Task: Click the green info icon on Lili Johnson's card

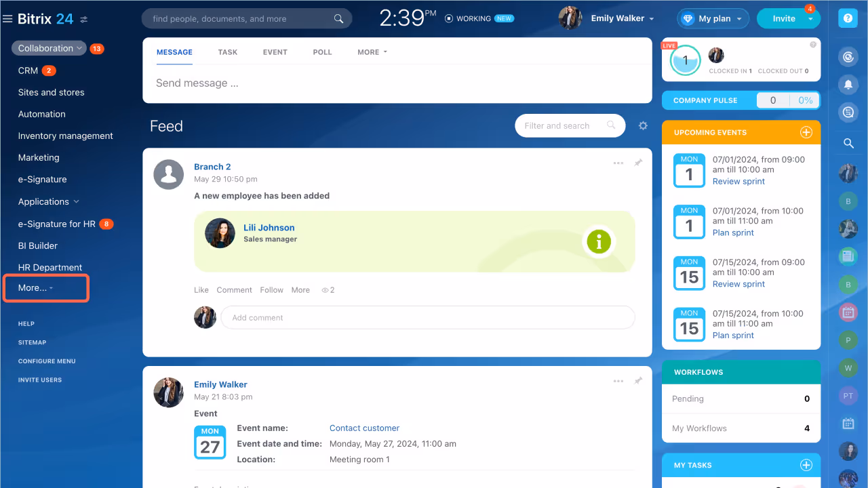Action: (599, 241)
